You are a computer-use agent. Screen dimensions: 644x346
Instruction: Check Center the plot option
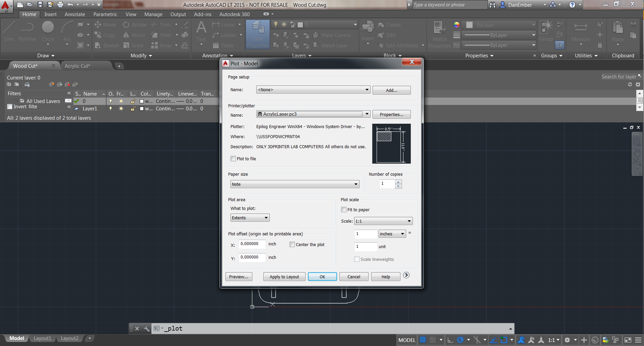pyautogui.click(x=292, y=244)
